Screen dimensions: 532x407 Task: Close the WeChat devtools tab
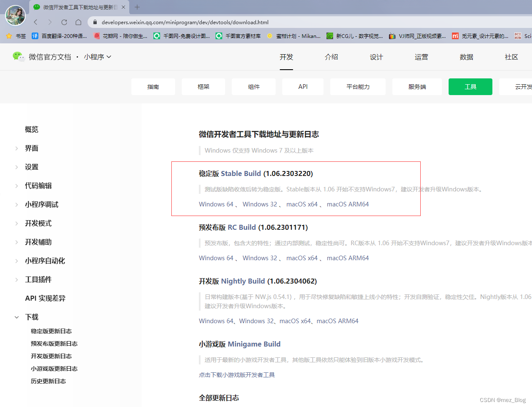(x=123, y=7)
